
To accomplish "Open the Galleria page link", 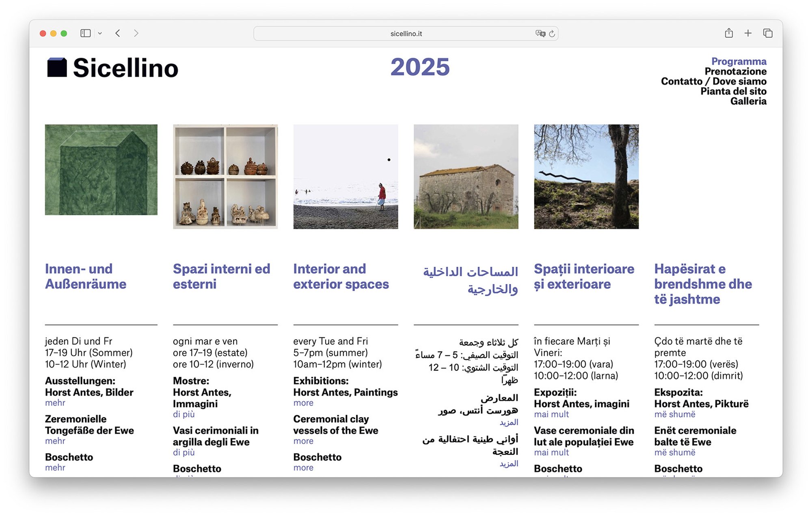I will 748,101.
